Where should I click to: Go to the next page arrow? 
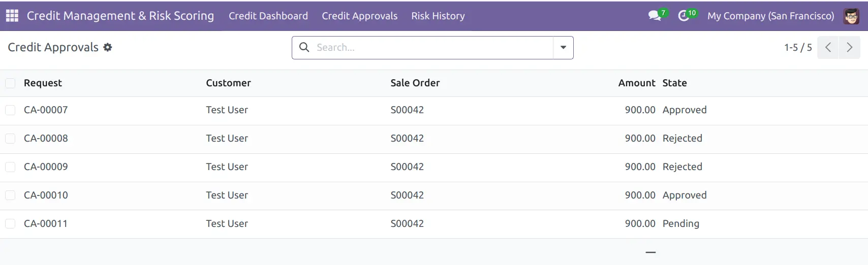click(x=849, y=48)
